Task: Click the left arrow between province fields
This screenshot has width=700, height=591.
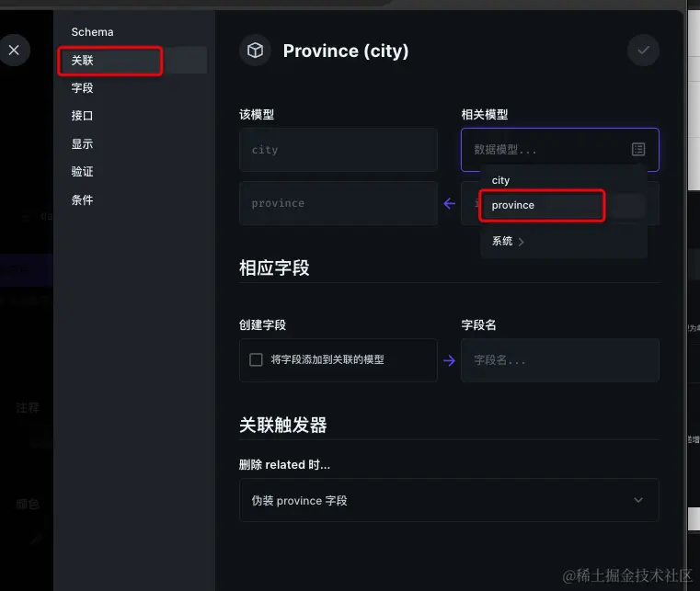Action: 449,203
